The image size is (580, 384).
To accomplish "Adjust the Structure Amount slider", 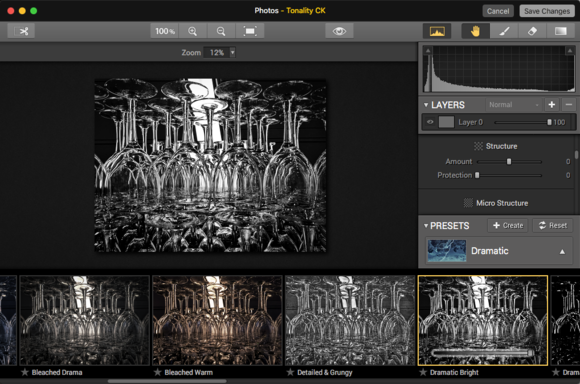I will coord(509,162).
